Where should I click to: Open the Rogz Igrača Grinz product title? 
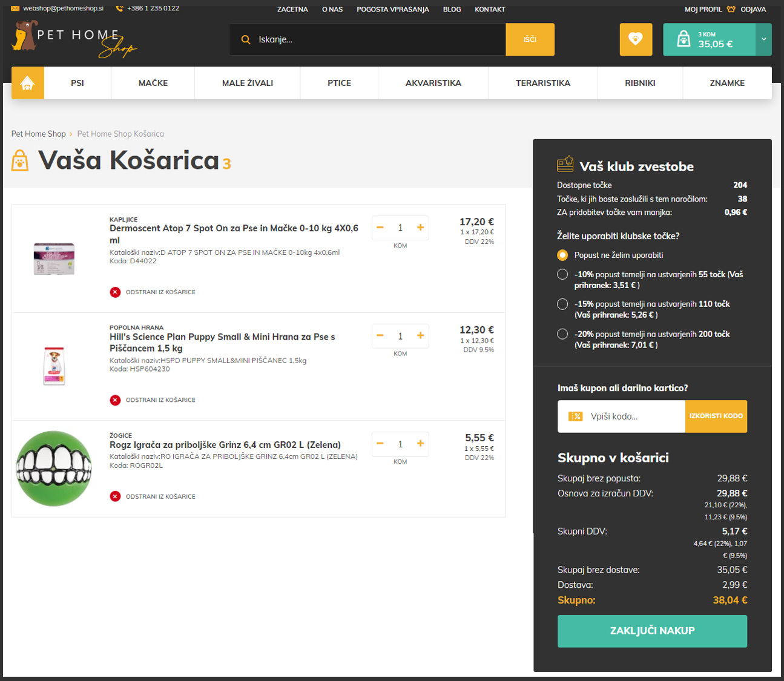pyautogui.click(x=225, y=445)
